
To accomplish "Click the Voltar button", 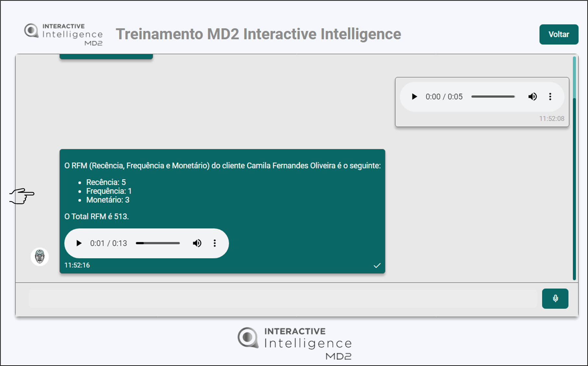I will (558, 34).
